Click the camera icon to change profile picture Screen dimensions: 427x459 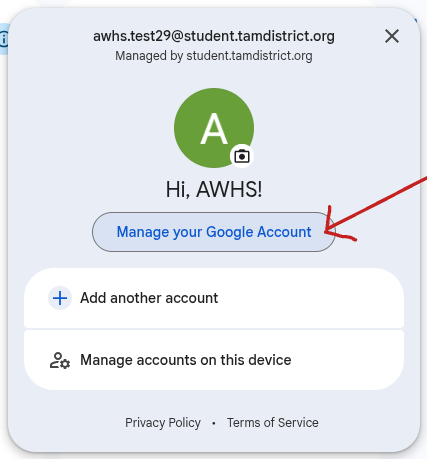coord(242,156)
